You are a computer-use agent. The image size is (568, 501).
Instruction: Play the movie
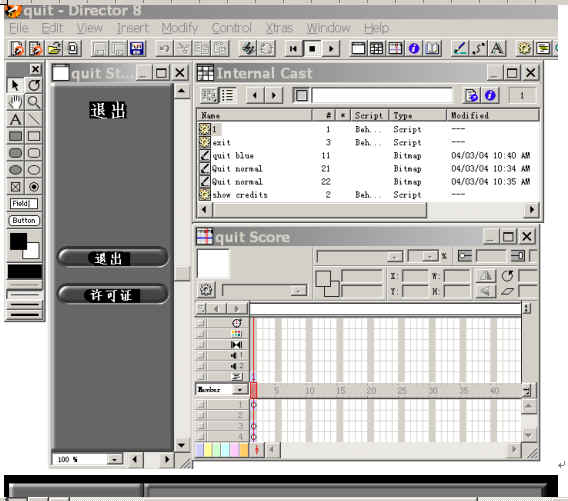point(331,48)
